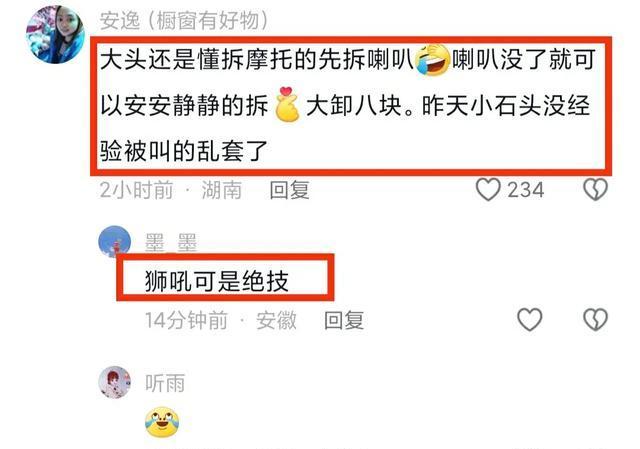Click the finger-heart emoji in 安逸's comment
This screenshot has height=449, width=640.
click(x=287, y=104)
